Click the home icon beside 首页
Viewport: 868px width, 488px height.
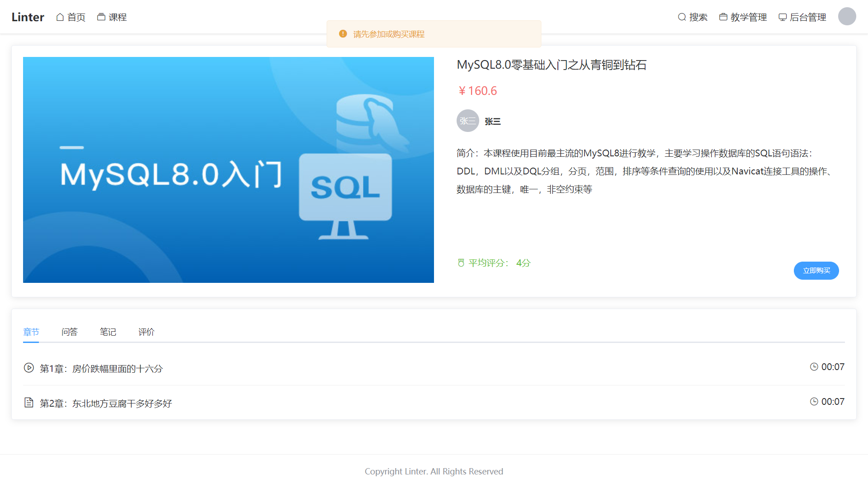click(x=60, y=17)
